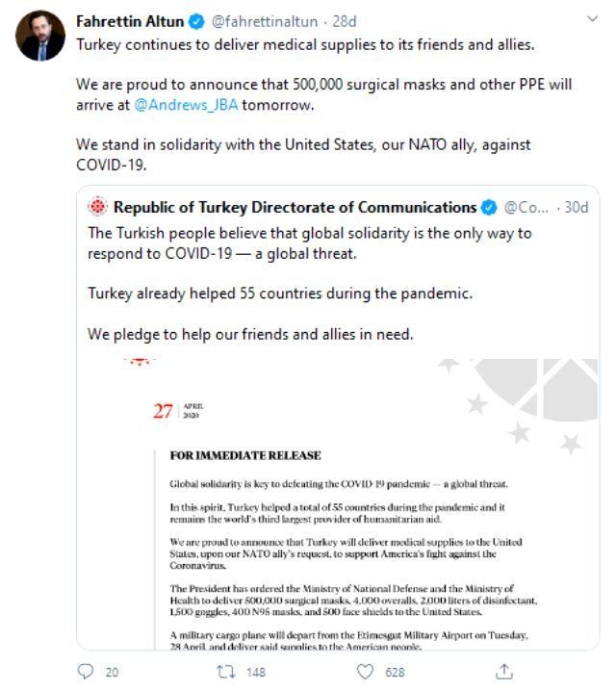The width and height of the screenshot is (616, 691).
Task: Click the Directorate of Communications logo avatar
Action: click(x=97, y=207)
